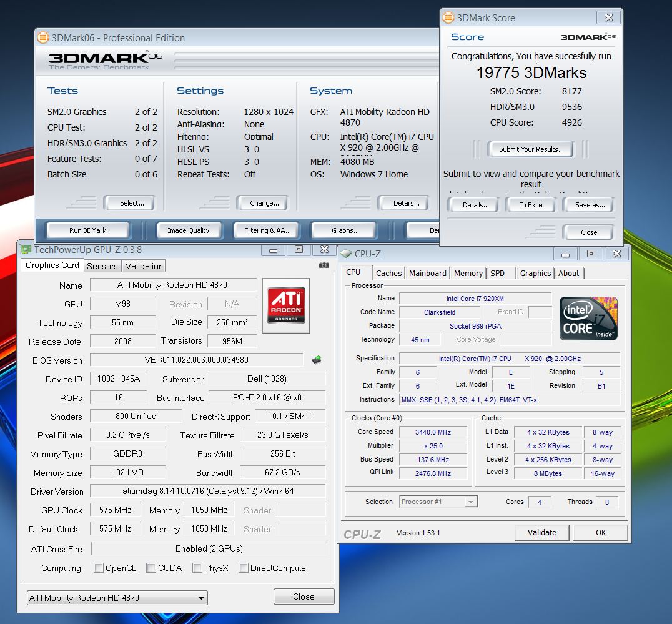Click Submit Your Results... button

(x=531, y=149)
